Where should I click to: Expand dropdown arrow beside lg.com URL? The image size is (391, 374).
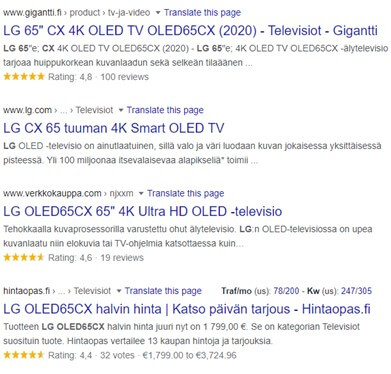coord(121,110)
